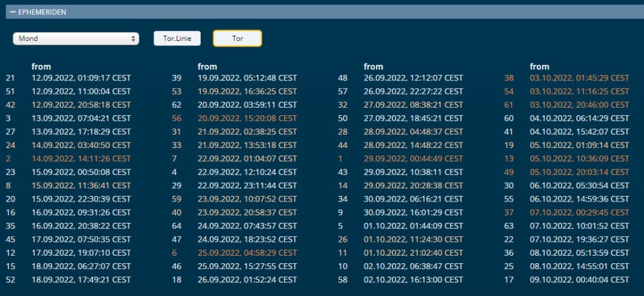Choose last entry 09.10.2022, 00:40:04 CEST
This screenshot has width=644, height=296.
click(x=579, y=279)
